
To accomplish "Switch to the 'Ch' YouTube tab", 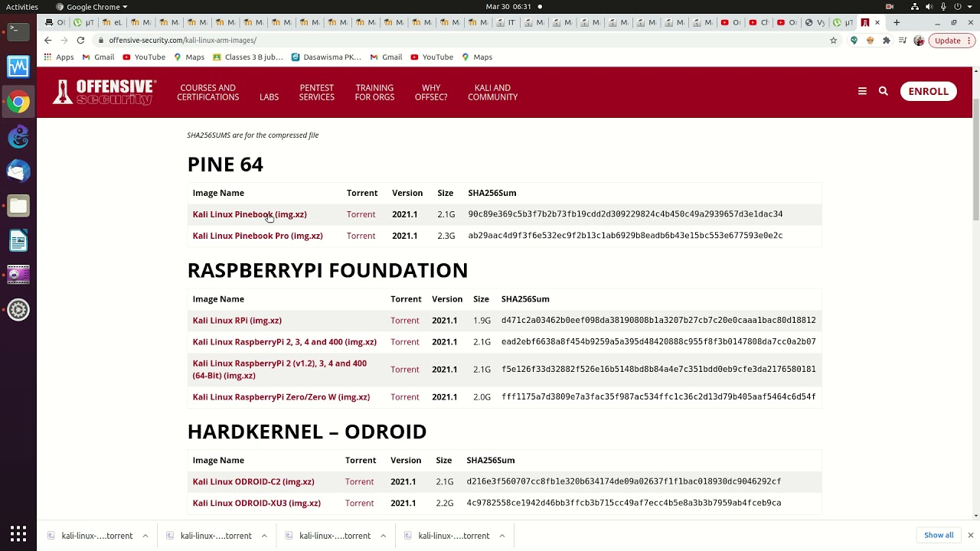I will point(759,23).
